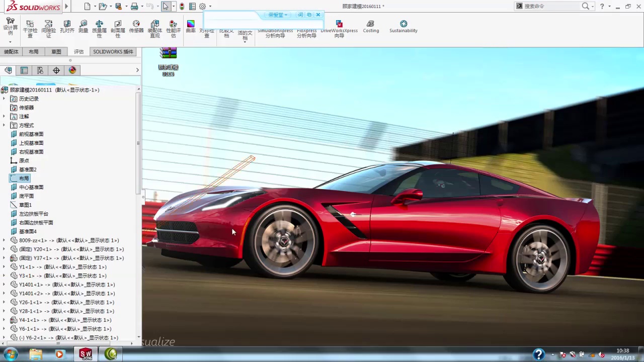
Task: Open the SOLIDWORKS 插件 tab
Action: [113, 52]
